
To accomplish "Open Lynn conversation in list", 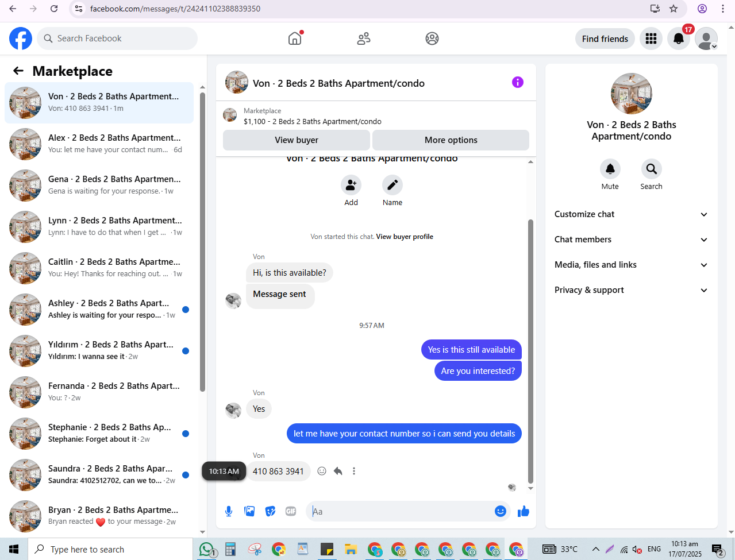I will [x=99, y=226].
